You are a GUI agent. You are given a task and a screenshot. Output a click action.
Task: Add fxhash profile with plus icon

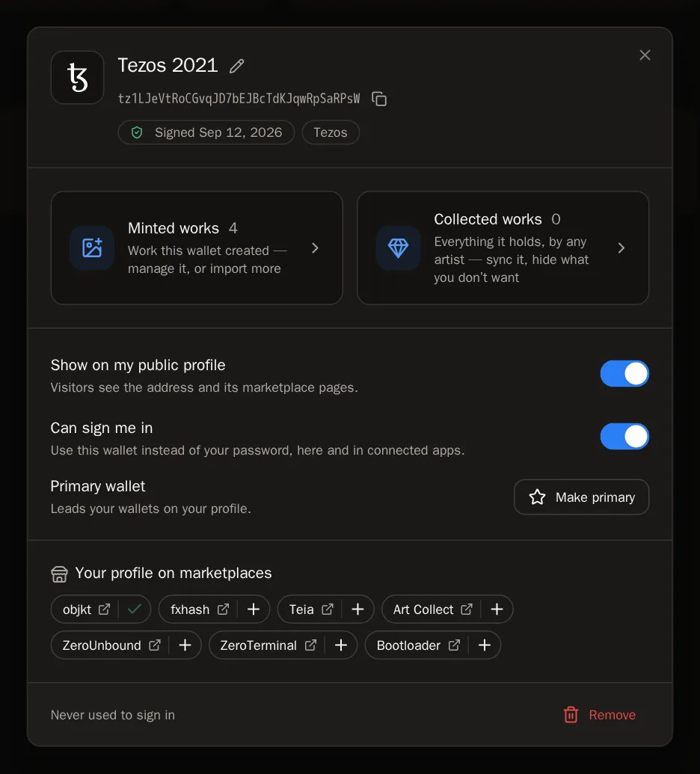254,609
